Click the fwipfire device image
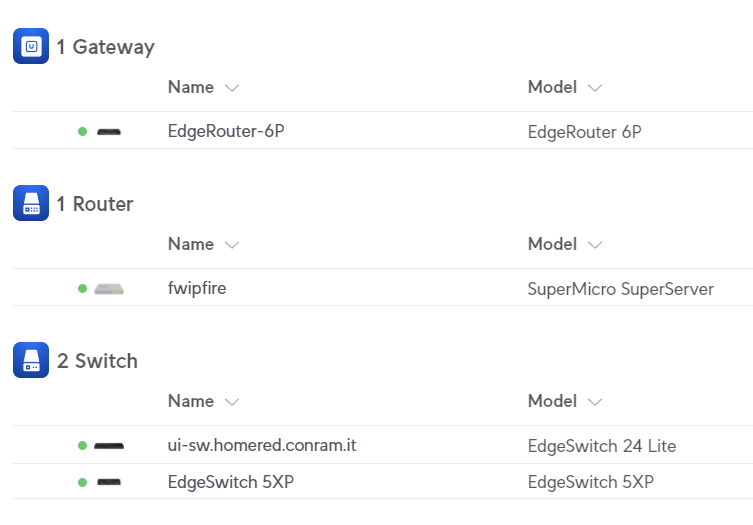The image size is (753, 525). [109, 289]
